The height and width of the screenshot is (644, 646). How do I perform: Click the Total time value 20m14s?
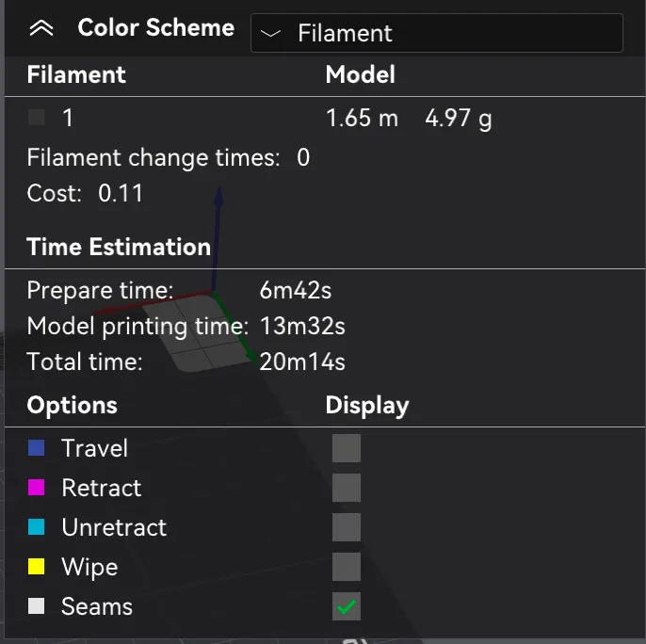click(302, 362)
